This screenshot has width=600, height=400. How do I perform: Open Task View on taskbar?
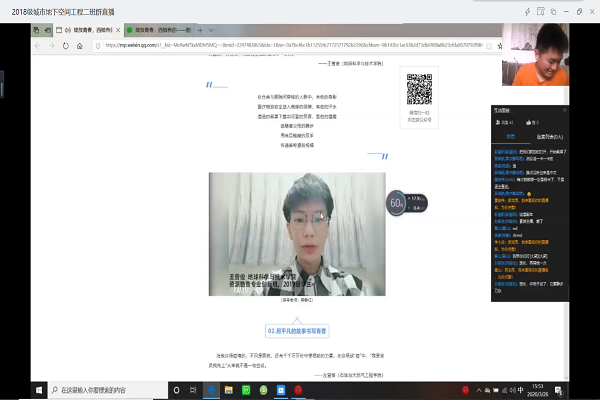[x=193, y=390]
